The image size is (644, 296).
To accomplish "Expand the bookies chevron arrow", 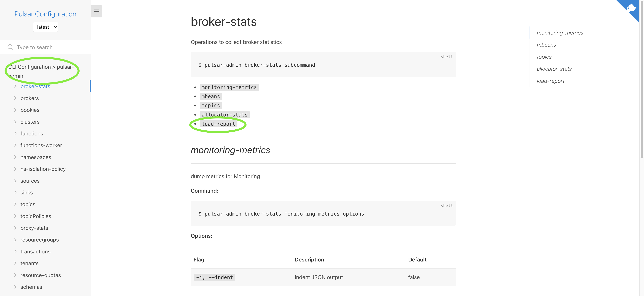I will pyautogui.click(x=15, y=110).
